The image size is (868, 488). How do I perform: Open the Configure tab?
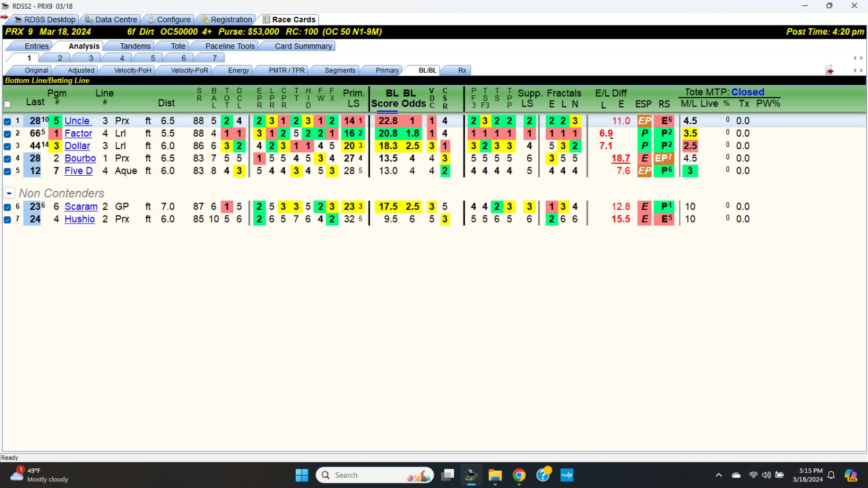tap(168, 19)
